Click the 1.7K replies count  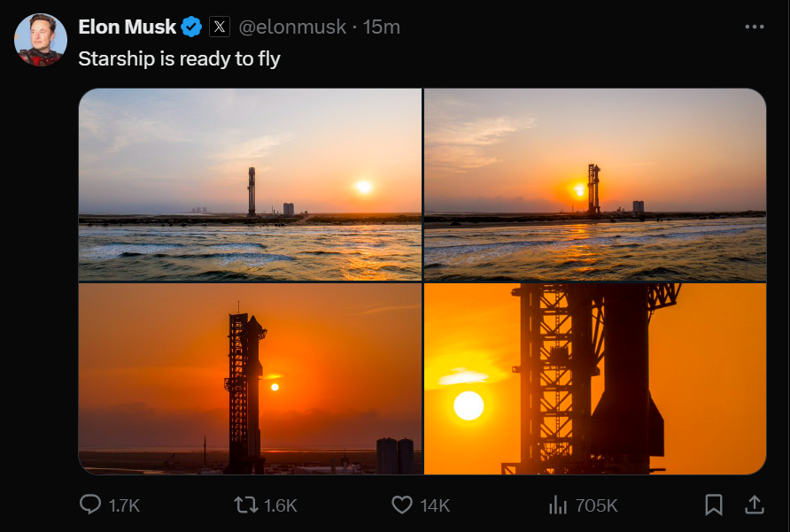pyautogui.click(x=124, y=505)
